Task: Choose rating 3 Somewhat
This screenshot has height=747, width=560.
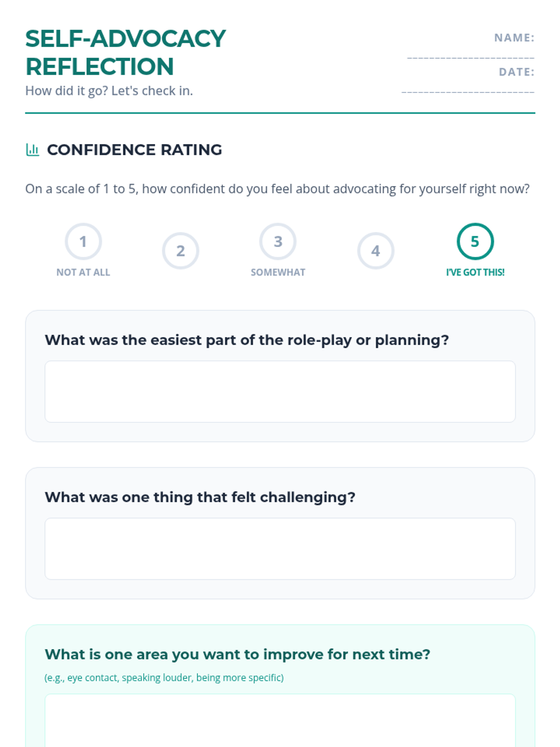Action: (278, 241)
